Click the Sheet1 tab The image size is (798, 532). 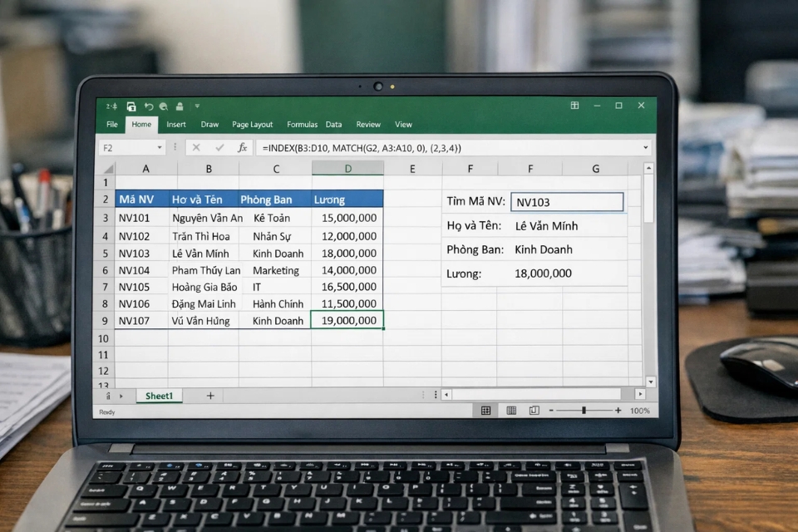(158, 396)
